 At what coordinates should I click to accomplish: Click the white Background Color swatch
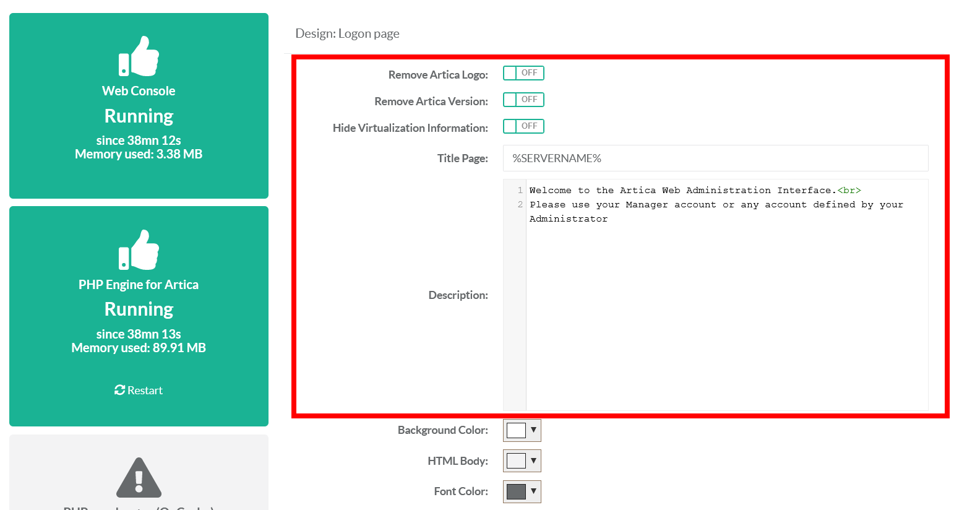[x=516, y=430]
